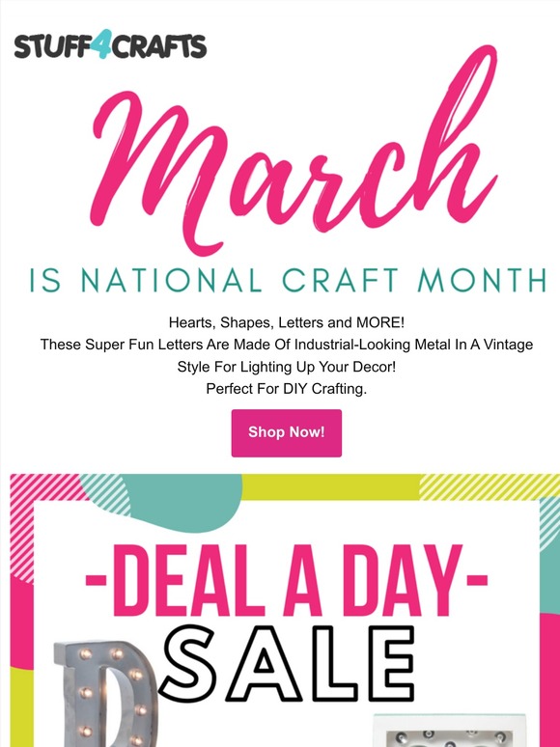Click the lighted marquee letter D image
560x747 pixels.
click(x=106, y=694)
